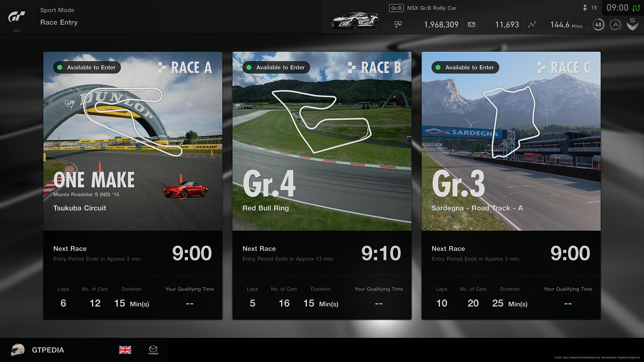The image size is (644, 362).
Task: Click the 09:00 clock display
Action: pos(618,8)
